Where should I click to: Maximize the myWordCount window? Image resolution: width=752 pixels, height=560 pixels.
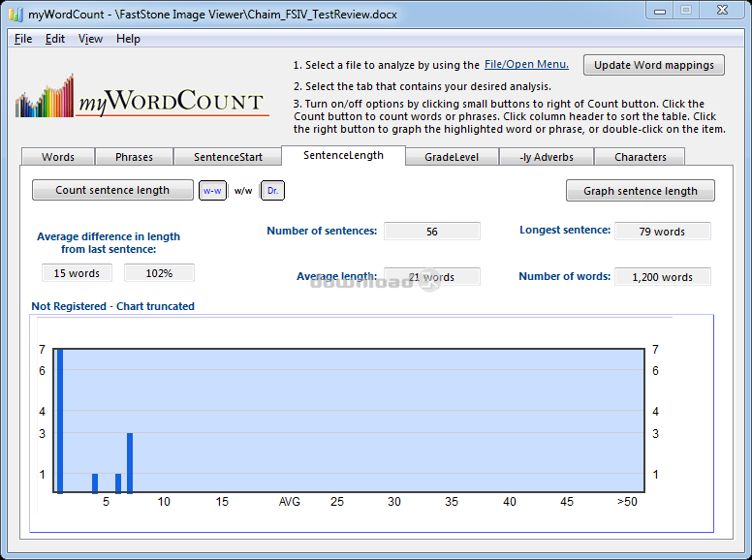click(686, 11)
